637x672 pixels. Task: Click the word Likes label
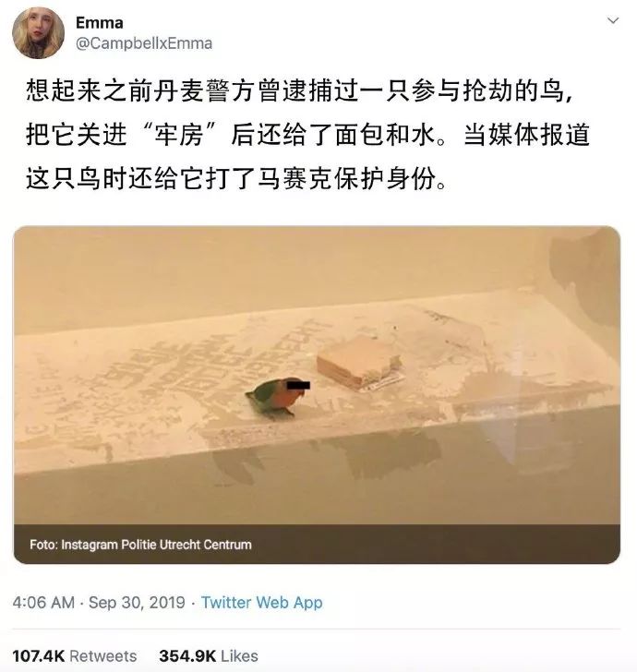click(x=240, y=655)
